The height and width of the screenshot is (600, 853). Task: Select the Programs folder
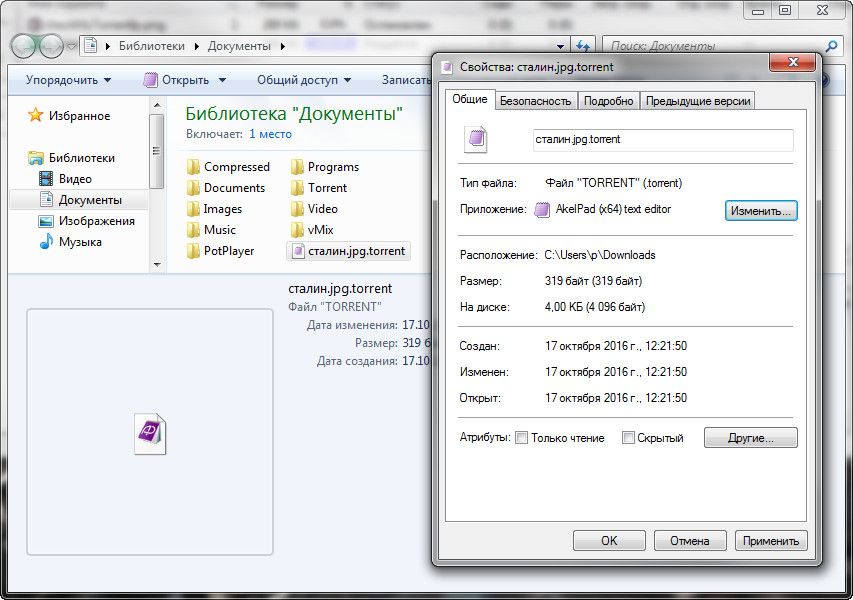[x=325, y=166]
